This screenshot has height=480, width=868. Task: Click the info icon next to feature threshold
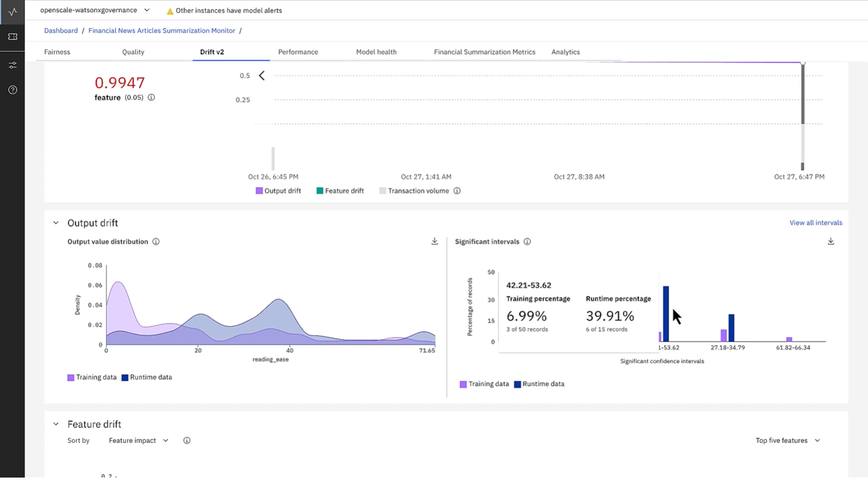point(151,97)
